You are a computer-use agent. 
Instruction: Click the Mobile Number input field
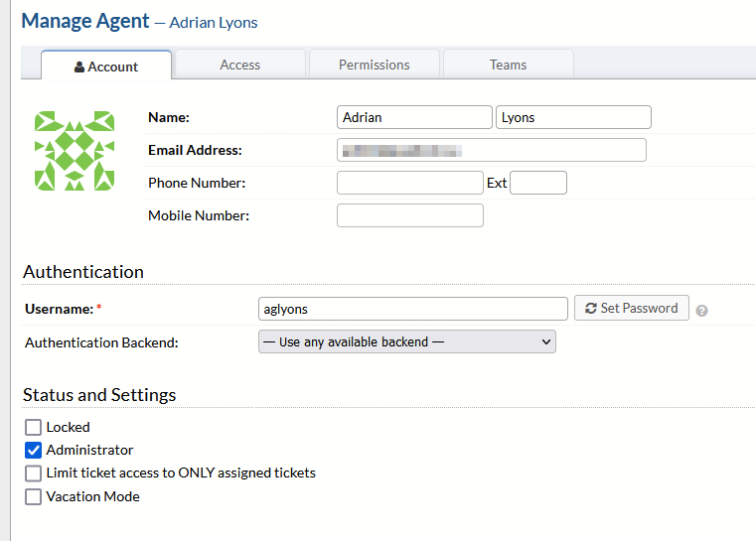[x=409, y=215]
